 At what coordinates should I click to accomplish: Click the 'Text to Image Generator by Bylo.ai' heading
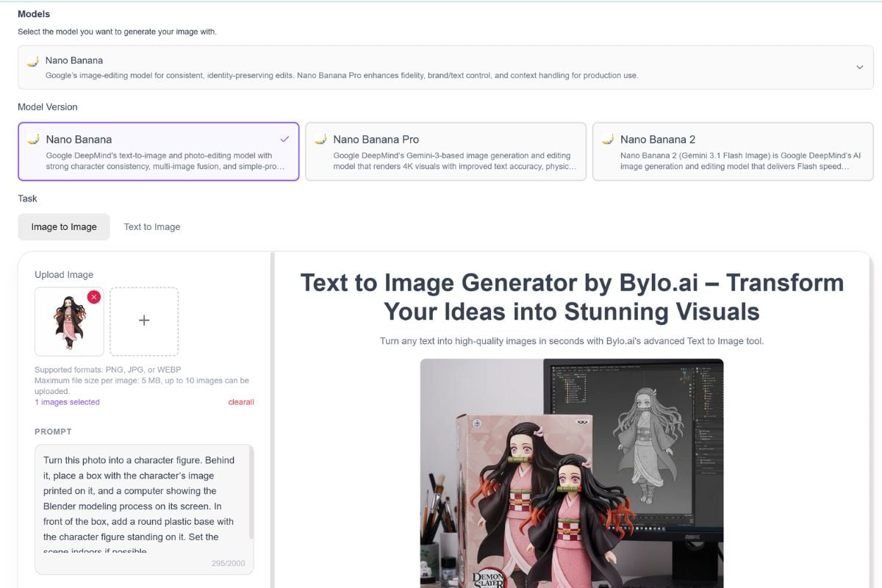572,297
